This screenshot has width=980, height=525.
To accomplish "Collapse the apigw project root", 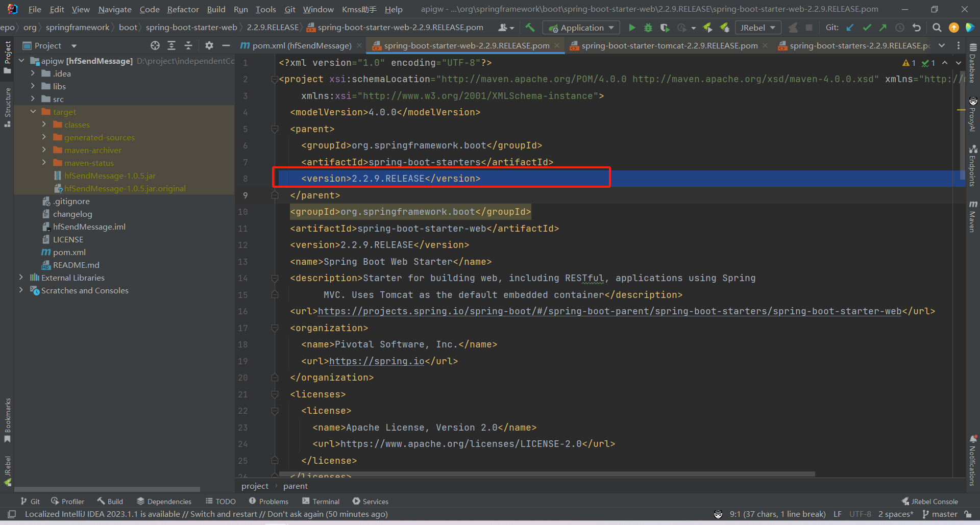I will pos(21,61).
